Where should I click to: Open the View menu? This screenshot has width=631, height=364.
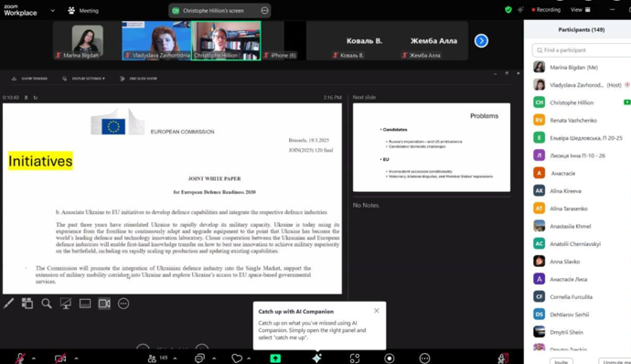coord(581,10)
